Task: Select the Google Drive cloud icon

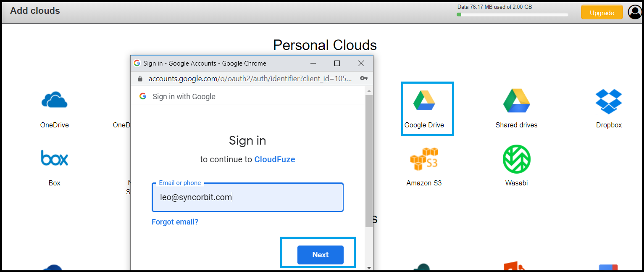Action: 424,100
